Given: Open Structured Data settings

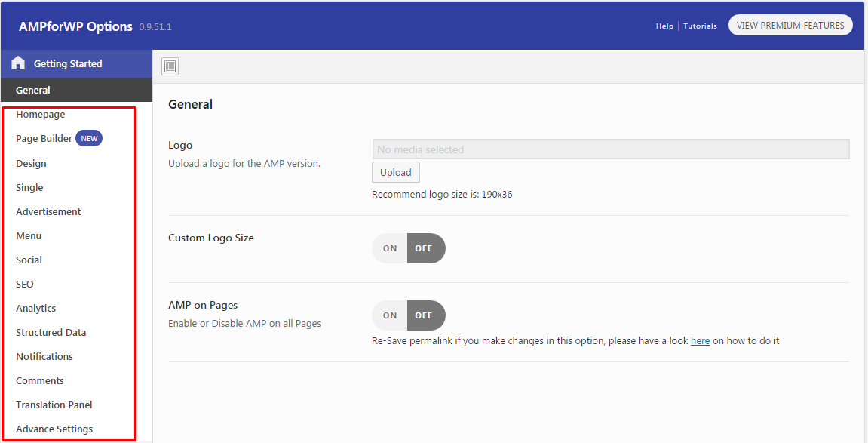Looking at the screenshot, I should coord(51,333).
